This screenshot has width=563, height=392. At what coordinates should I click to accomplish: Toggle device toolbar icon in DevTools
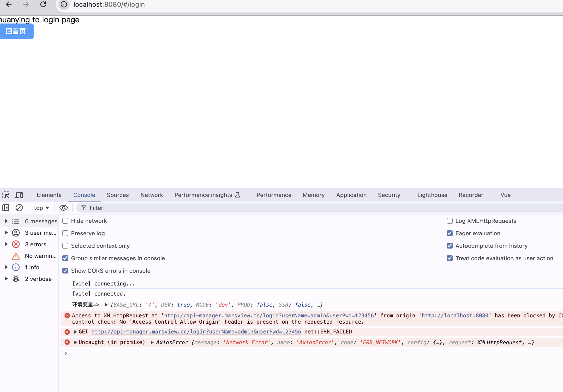(19, 195)
